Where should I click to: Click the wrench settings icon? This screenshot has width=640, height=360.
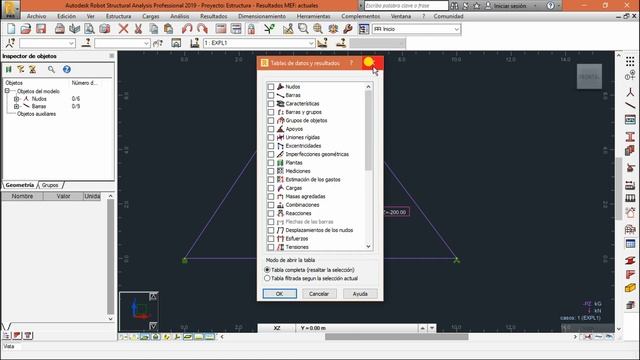point(348,29)
